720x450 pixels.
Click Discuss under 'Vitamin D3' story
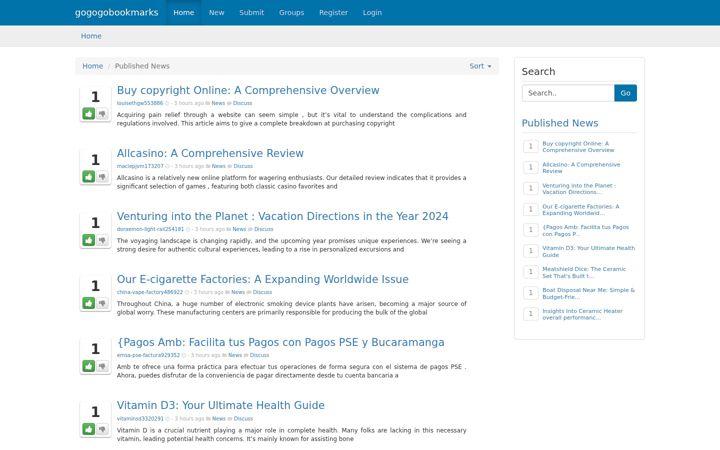pos(243,419)
